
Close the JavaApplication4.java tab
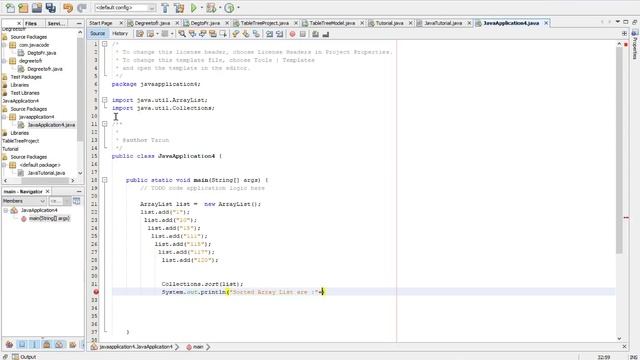[x=546, y=23]
